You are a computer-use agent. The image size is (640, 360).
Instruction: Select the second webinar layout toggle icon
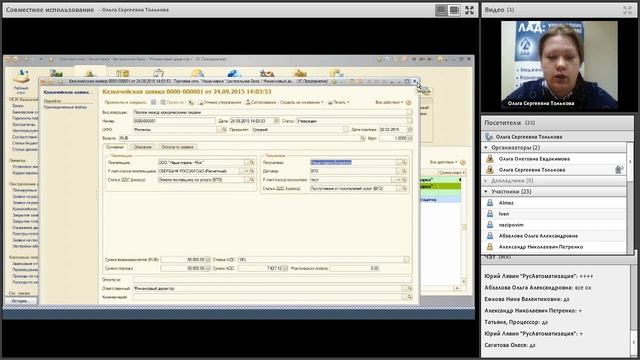454,10
